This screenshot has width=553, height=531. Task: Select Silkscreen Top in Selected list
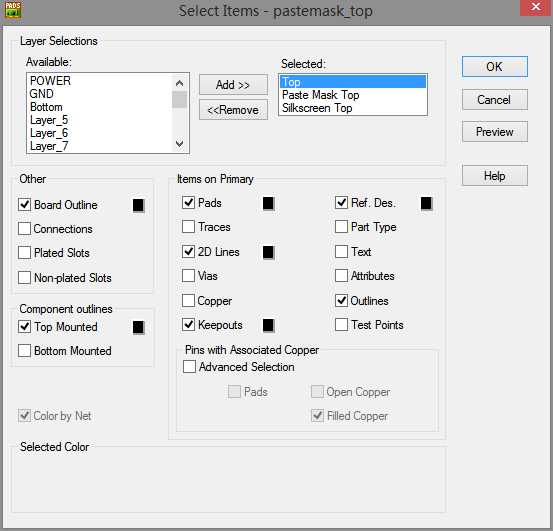[x=317, y=108]
